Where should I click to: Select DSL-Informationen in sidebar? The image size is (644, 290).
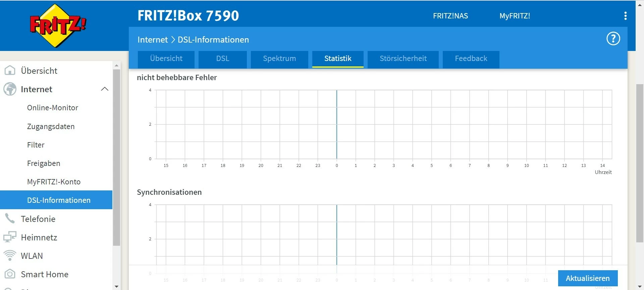coord(56,200)
